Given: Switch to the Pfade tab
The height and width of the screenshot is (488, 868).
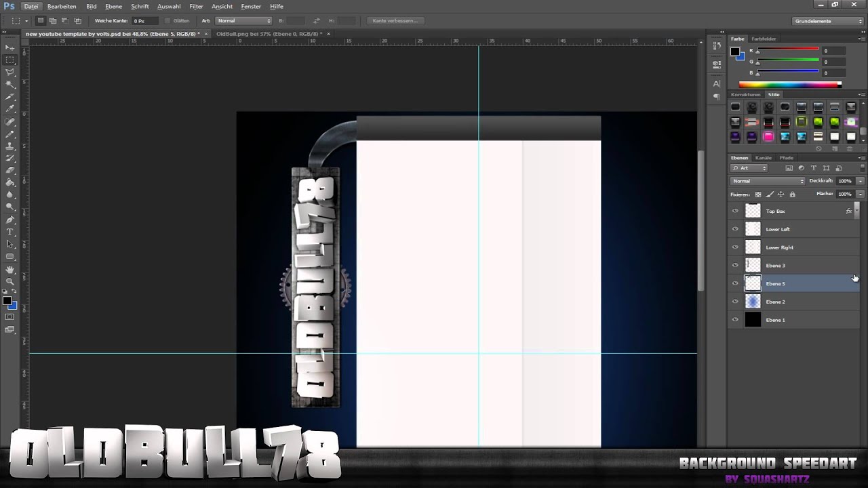Looking at the screenshot, I should point(787,157).
